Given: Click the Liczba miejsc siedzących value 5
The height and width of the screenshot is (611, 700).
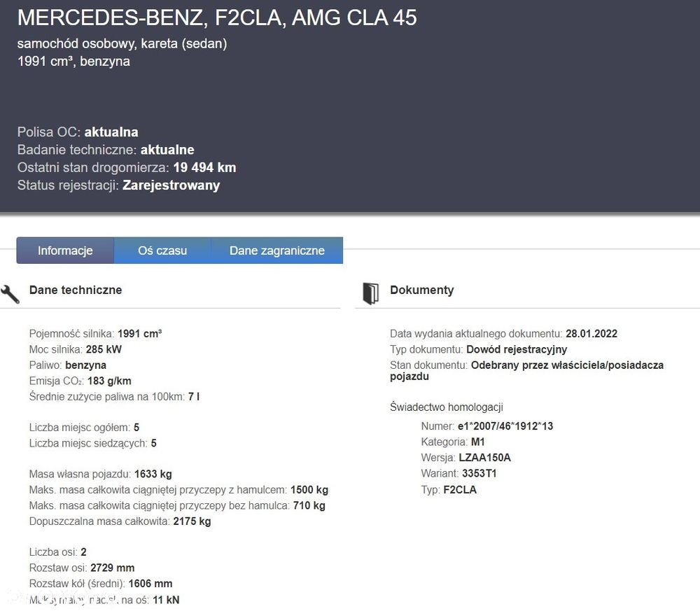Looking at the screenshot, I should (x=153, y=443).
